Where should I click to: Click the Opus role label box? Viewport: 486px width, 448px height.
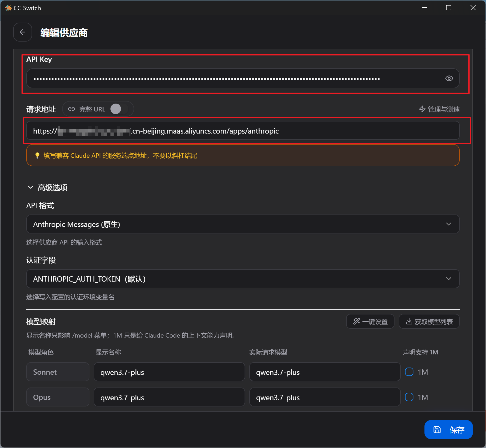tap(58, 397)
